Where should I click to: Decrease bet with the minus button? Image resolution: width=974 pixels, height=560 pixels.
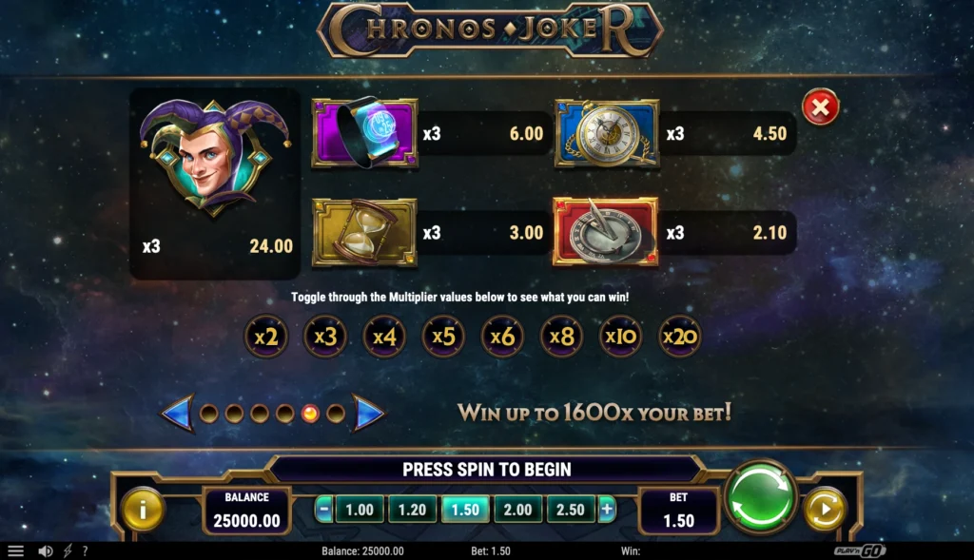323,509
